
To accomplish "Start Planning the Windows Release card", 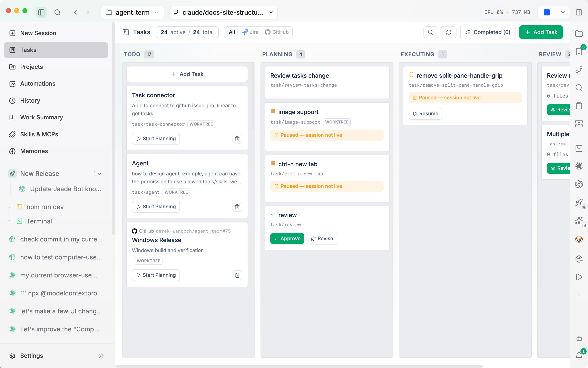I will tap(156, 275).
